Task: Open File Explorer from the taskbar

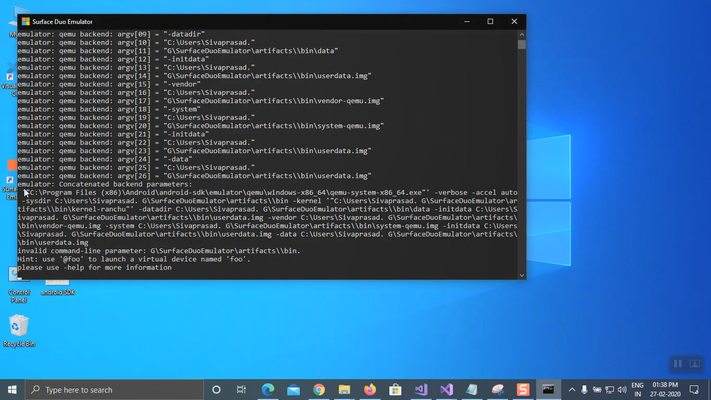Action: coord(344,390)
